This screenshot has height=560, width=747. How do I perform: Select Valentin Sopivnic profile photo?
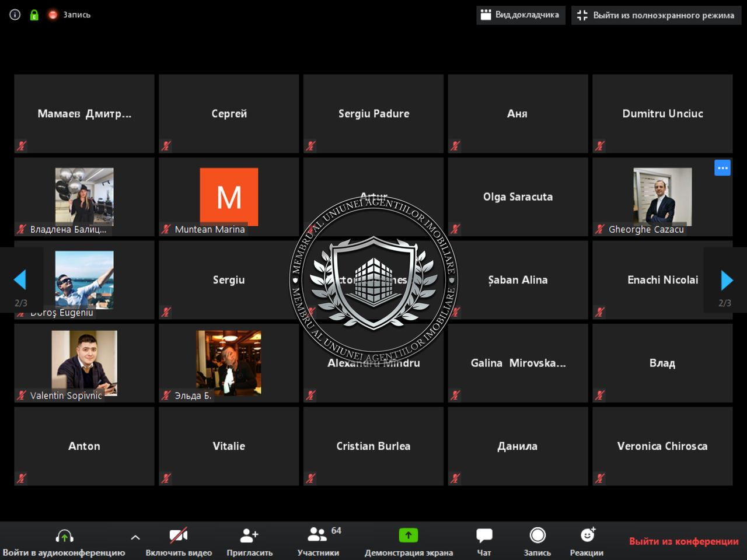click(x=85, y=363)
